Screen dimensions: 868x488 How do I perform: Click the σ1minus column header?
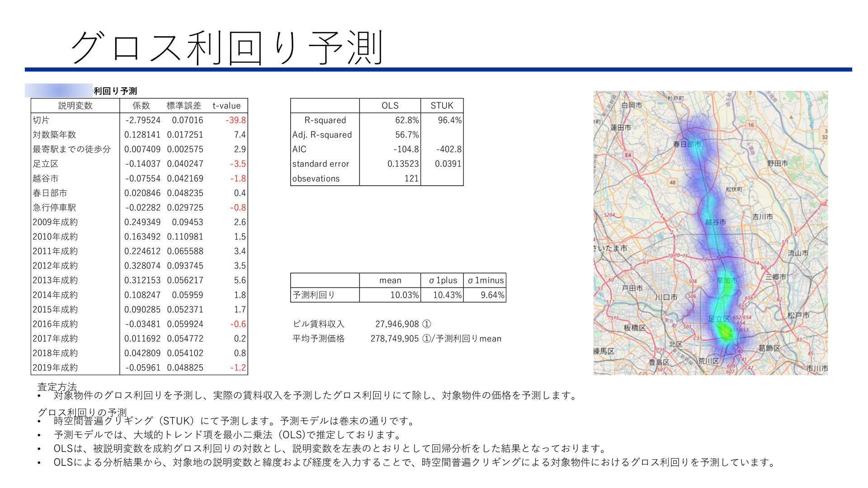tap(486, 280)
